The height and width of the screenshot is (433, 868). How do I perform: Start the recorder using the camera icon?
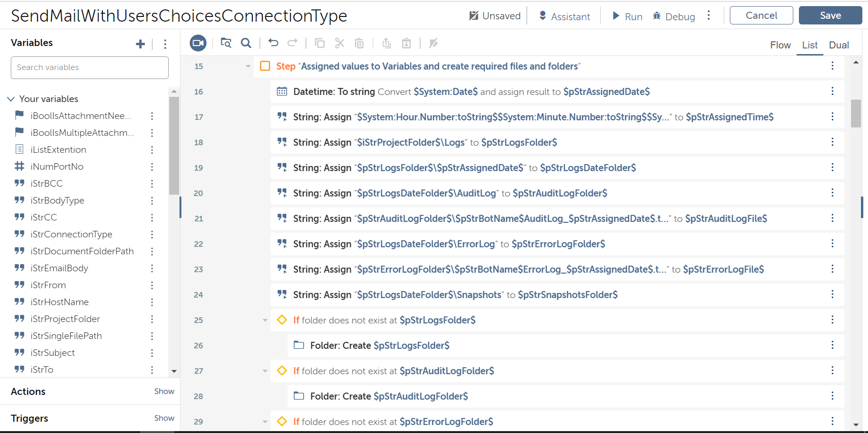(198, 43)
